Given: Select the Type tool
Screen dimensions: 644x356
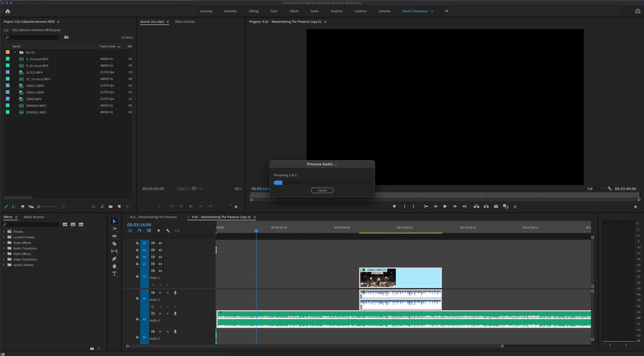Looking at the screenshot, I should 114,274.
